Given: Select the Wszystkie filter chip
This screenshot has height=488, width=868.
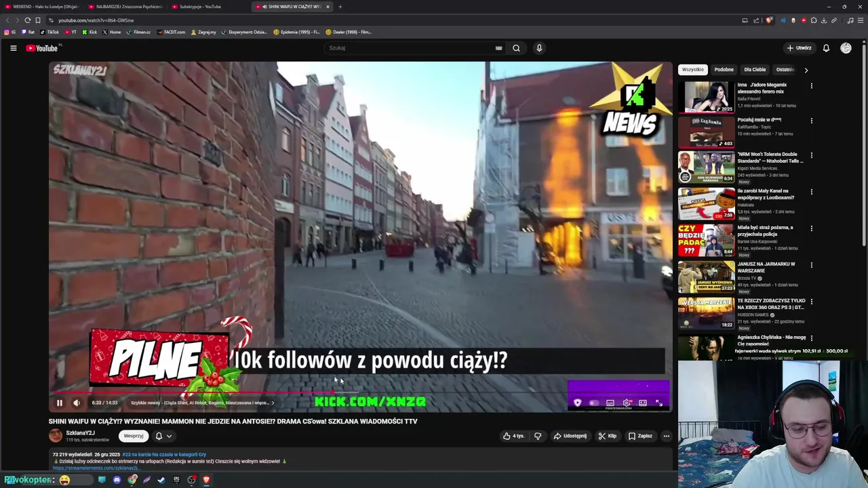Looking at the screenshot, I should [x=693, y=70].
